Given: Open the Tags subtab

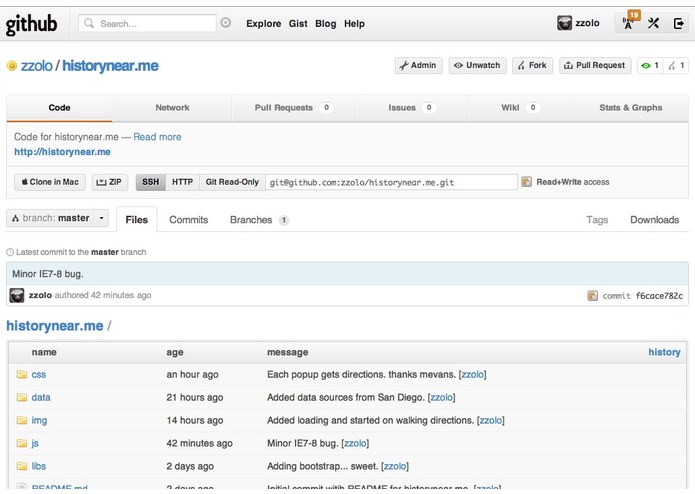Looking at the screenshot, I should pyautogui.click(x=597, y=220).
